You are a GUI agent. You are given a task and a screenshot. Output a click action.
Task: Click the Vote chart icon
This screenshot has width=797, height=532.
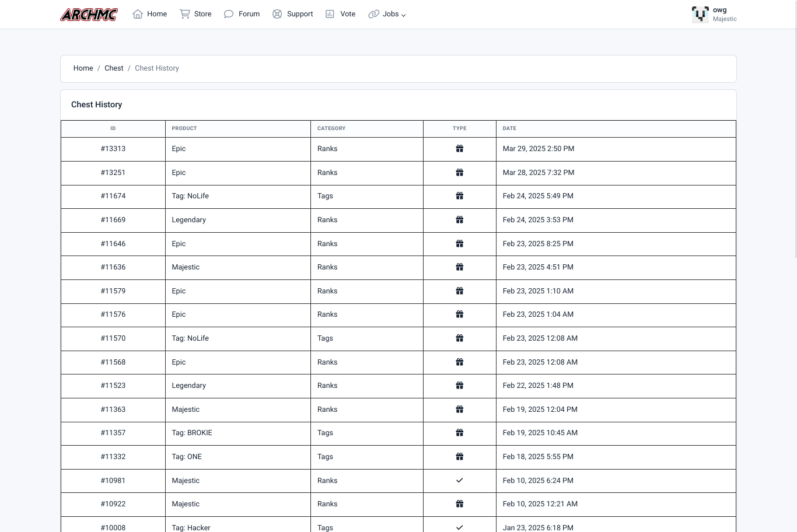tap(330, 14)
